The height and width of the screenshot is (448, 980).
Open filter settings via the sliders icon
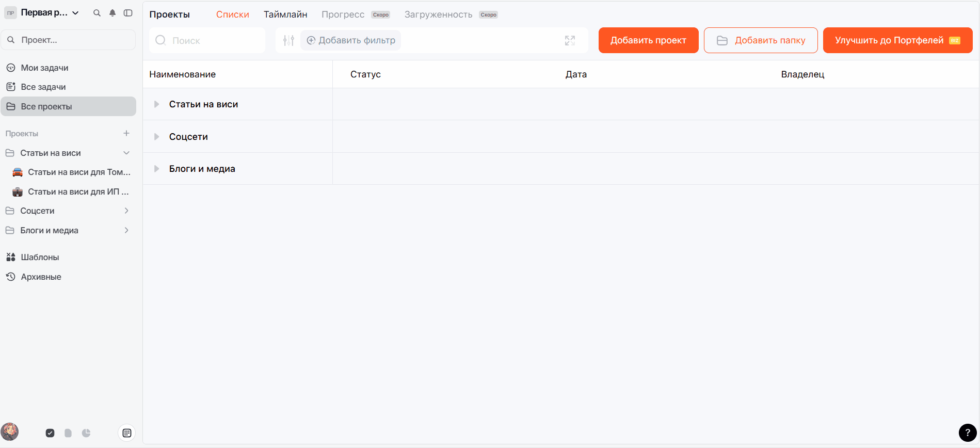[288, 40]
